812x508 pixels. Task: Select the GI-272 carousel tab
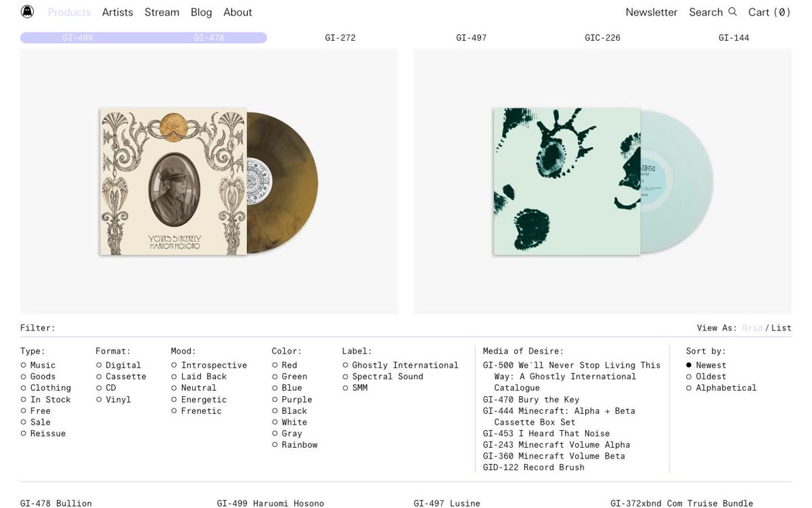pyautogui.click(x=340, y=38)
